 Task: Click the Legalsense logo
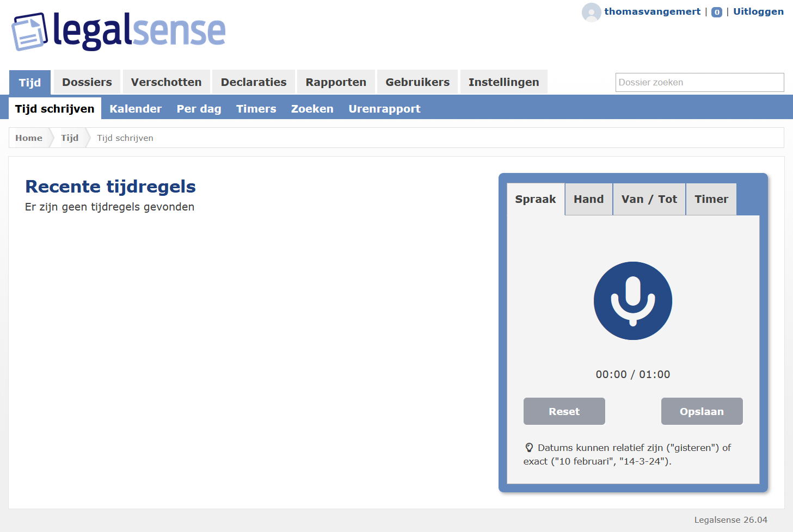pyautogui.click(x=119, y=32)
